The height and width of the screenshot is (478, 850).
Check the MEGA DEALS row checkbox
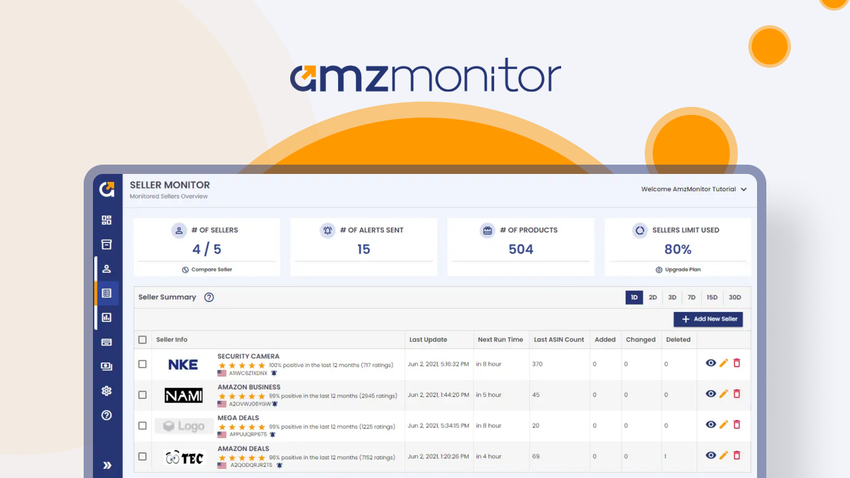[143, 426]
